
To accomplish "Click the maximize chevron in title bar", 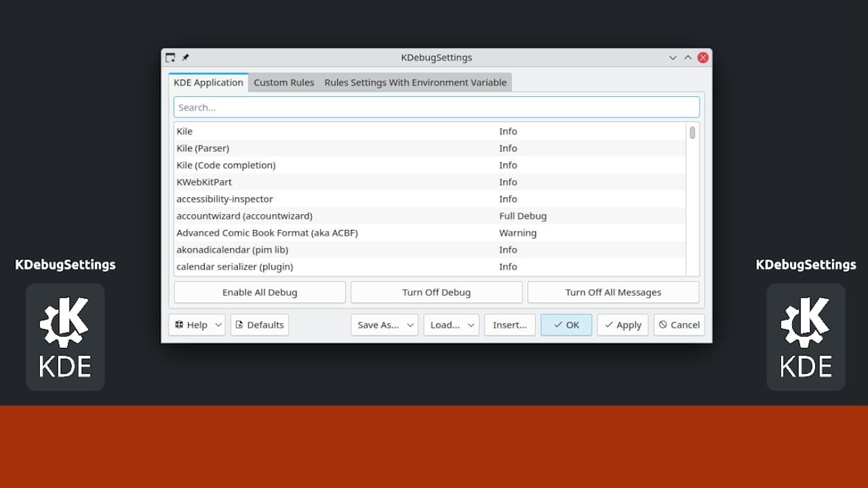I will click(688, 58).
